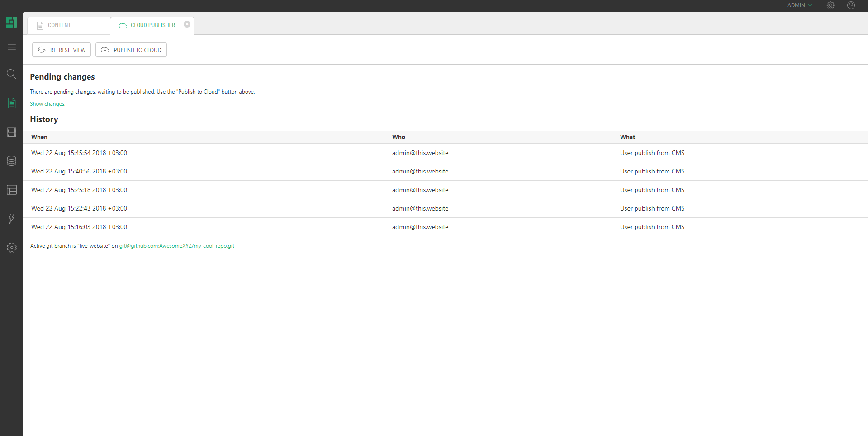The width and height of the screenshot is (868, 436).
Task: Open the media film strip icon
Action: [x=12, y=132]
